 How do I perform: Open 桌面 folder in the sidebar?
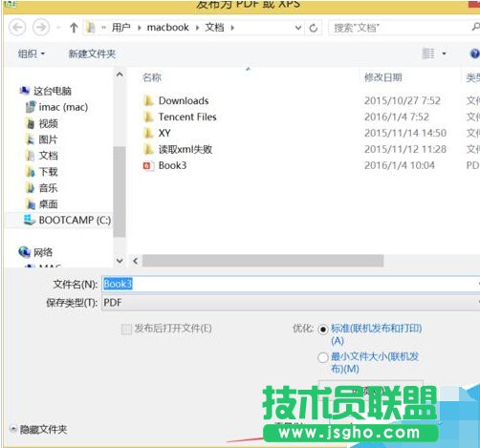click(49, 204)
